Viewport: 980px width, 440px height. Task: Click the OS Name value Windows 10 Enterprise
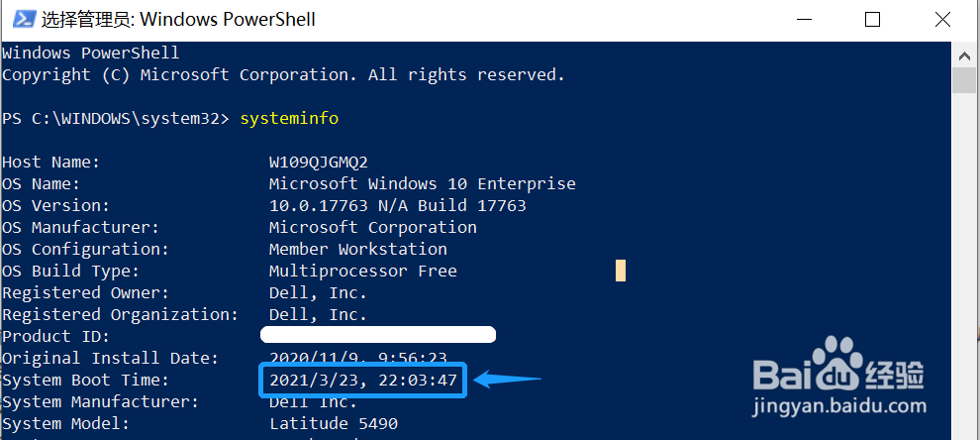(422, 183)
